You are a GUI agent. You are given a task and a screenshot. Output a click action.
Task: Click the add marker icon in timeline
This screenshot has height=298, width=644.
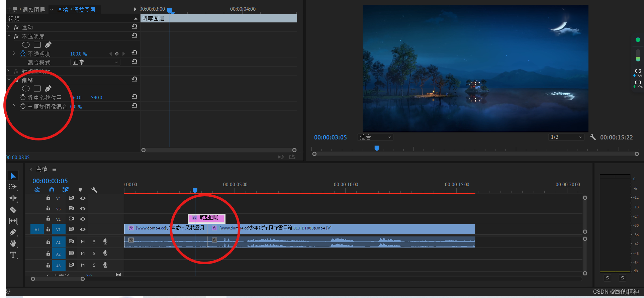(80, 190)
